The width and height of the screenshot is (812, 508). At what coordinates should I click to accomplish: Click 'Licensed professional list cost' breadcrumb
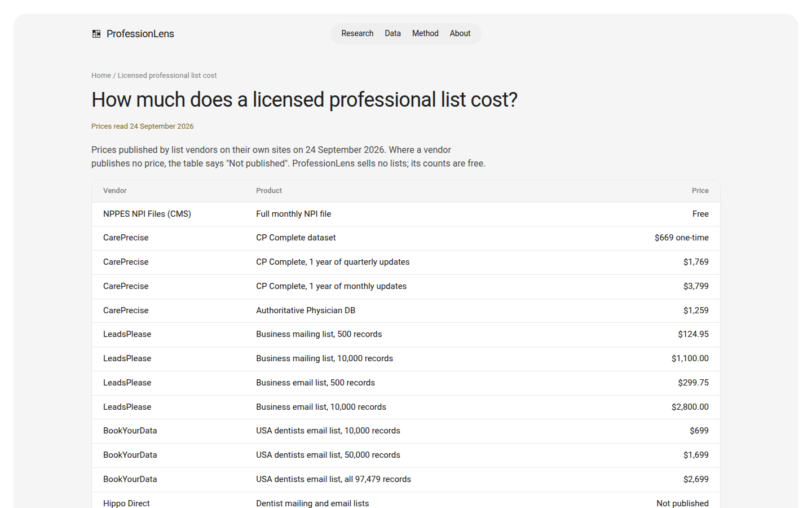[167, 75]
